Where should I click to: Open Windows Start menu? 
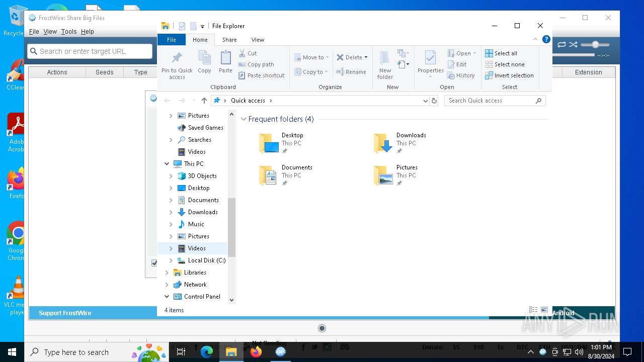[12, 352]
